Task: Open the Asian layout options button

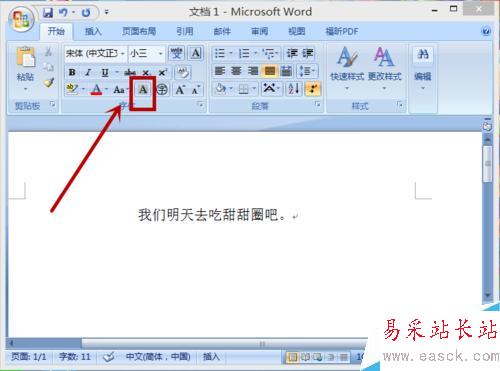Action: pos(270,89)
